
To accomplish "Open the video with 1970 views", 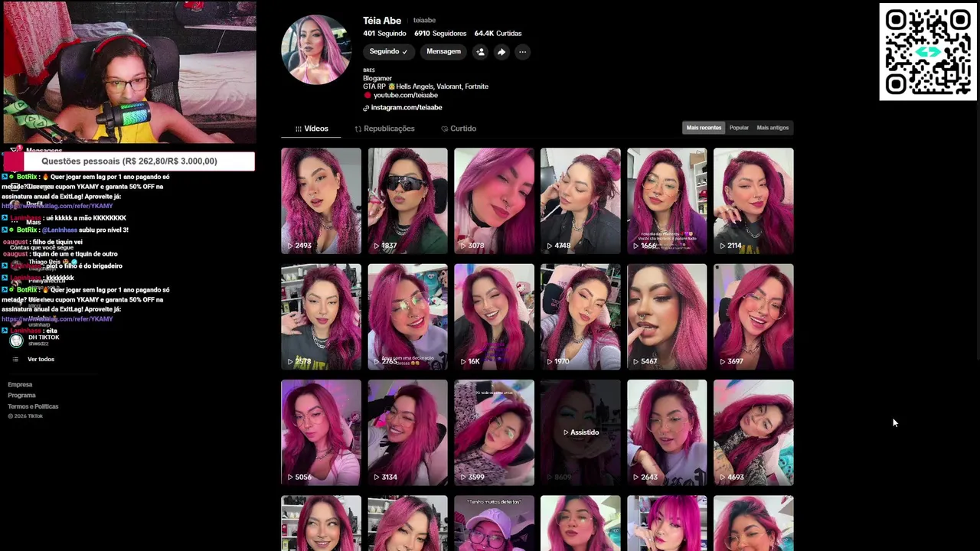I will click(580, 317).
